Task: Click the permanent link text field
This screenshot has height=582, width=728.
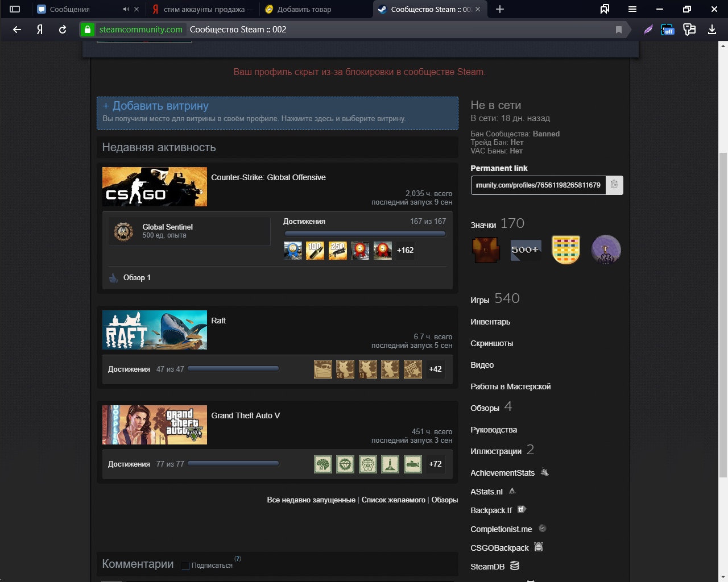Action: pos(539,185)
